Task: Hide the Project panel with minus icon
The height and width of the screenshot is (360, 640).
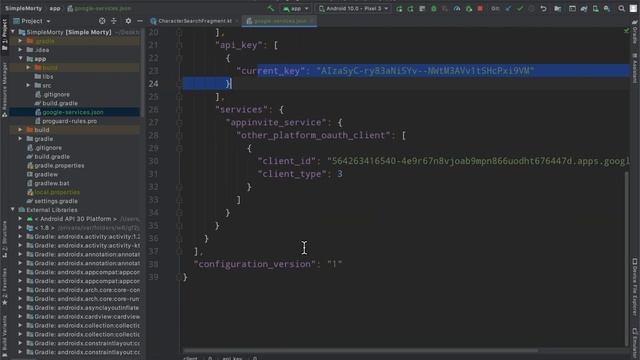Action: click(x=140, y=21)
